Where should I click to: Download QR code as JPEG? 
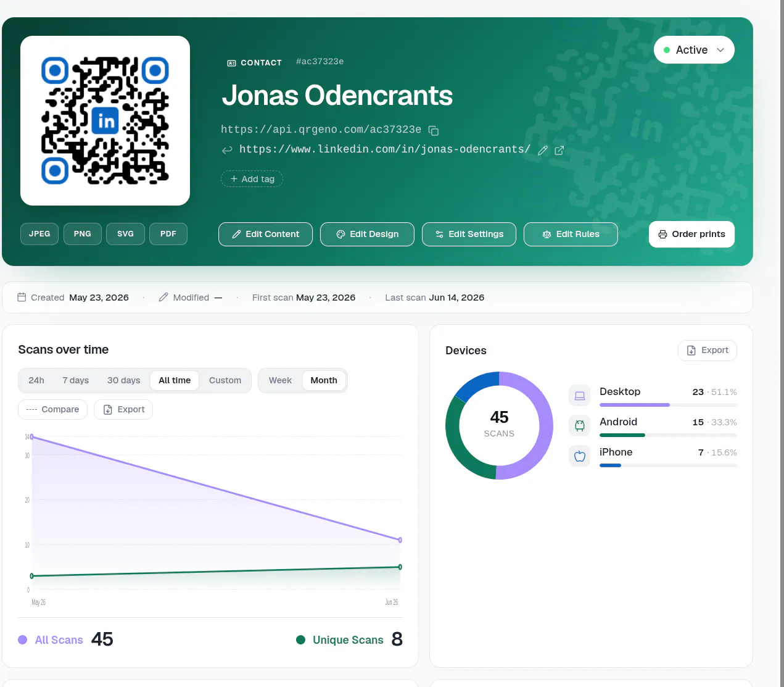pos(39,234)
